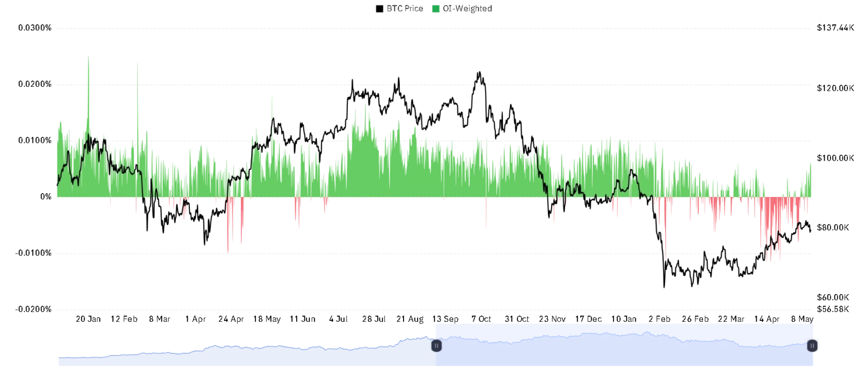Image resolution: width=868 pixels, height=387 pixels.
Task: Click the $80.00K price axis label
Action: pyautogui.click(x=833, y=227)
